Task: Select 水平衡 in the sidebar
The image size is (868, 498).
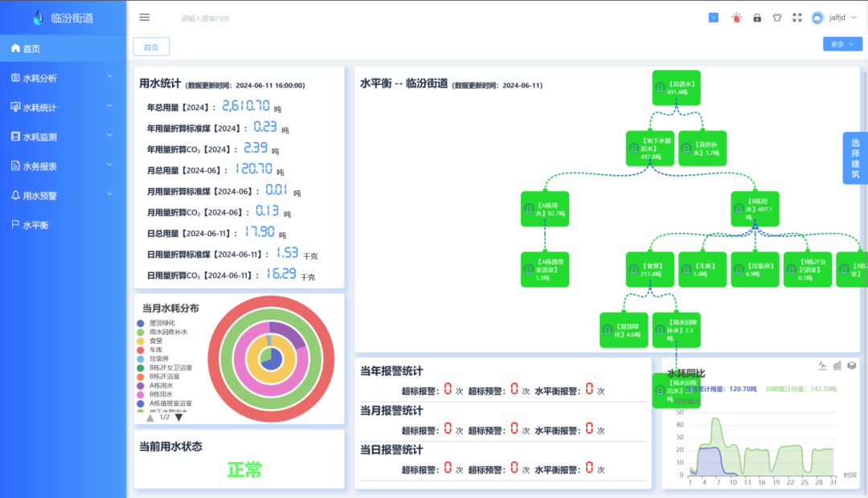Action: 36,225
